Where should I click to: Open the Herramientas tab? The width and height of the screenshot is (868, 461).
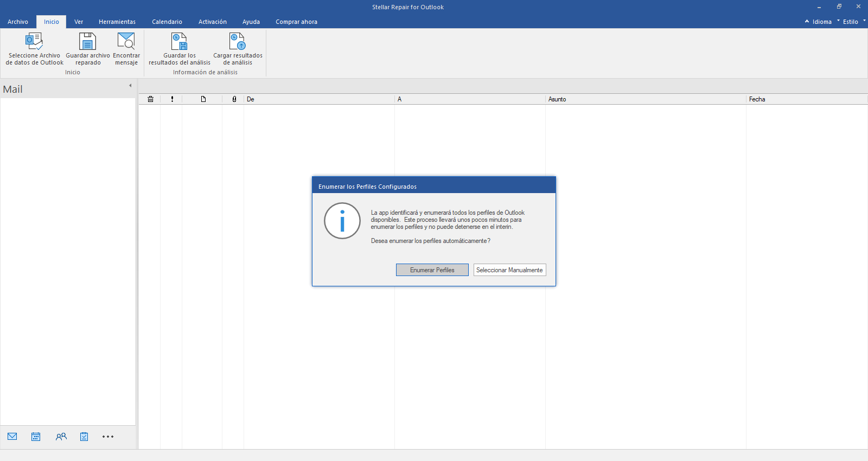[117, 22]
